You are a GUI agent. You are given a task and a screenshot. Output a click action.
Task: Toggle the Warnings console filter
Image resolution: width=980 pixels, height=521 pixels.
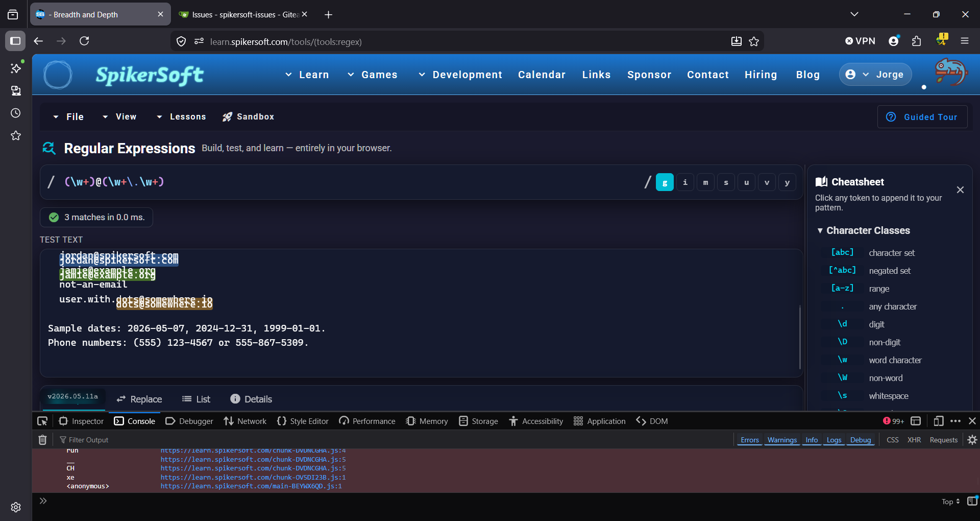point(782,440)
